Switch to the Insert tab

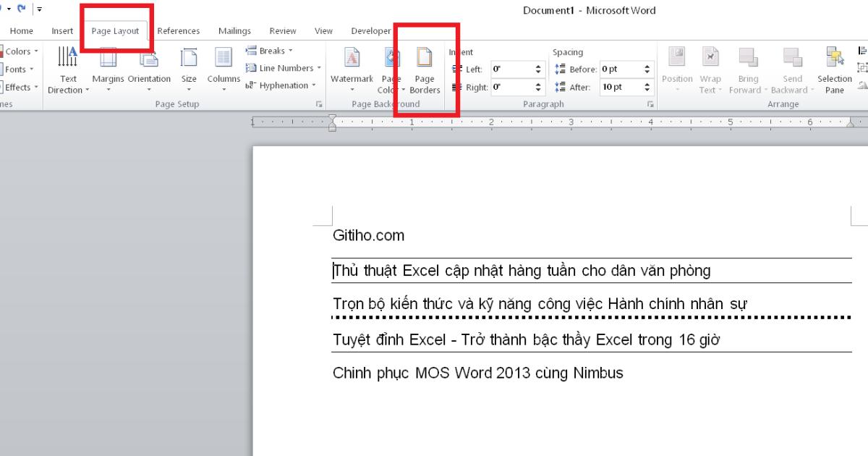click(62, 31)
